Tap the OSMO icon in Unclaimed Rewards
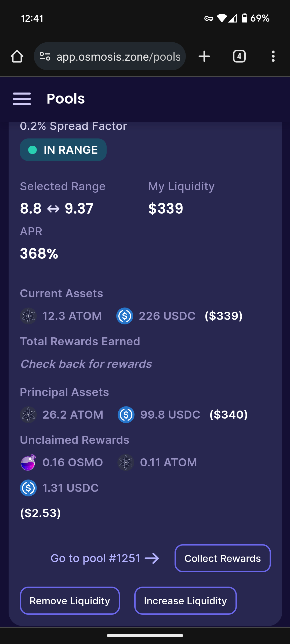This screenshot has height=644, width=290. 28,462
